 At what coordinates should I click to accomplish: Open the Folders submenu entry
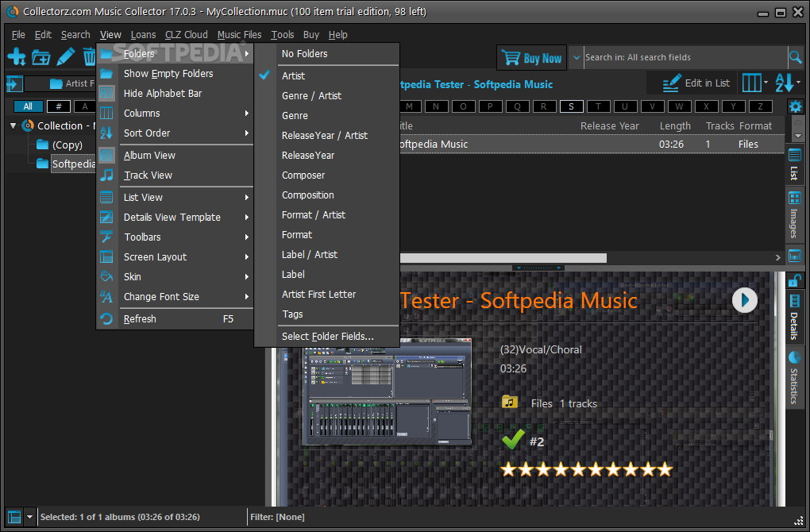click(x=175, y=54)
